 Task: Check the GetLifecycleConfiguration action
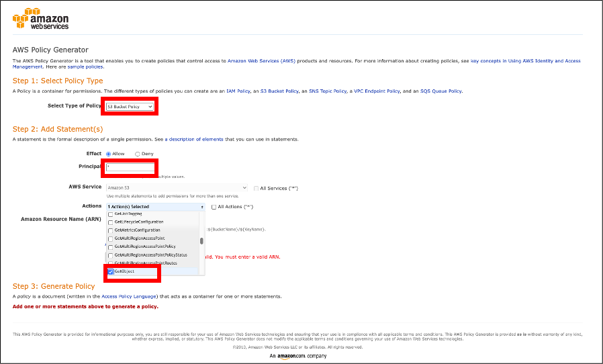tap(110, 222)
